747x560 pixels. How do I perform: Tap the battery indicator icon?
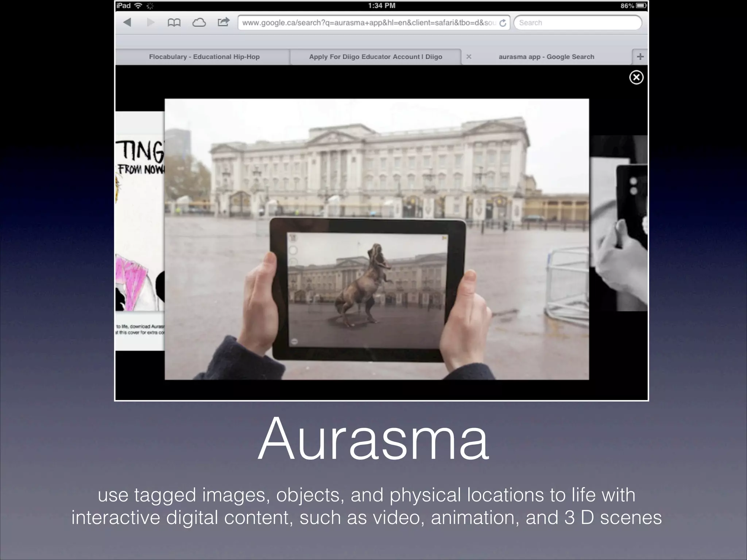point(641,6)
